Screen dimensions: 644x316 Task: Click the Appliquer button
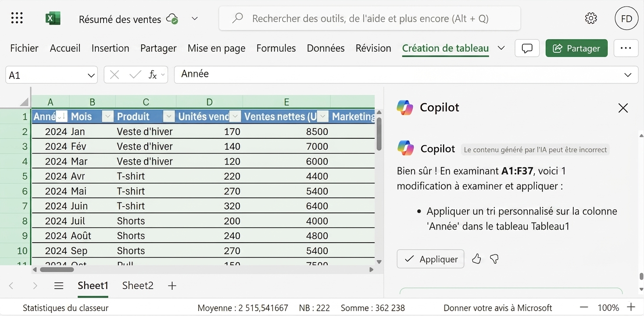click(430, 259)
